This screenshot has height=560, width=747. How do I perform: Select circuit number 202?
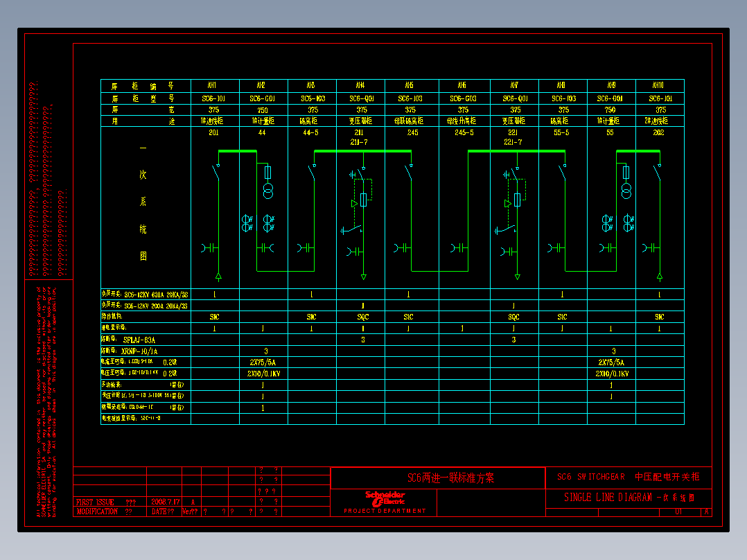click(x=658, y=132)
